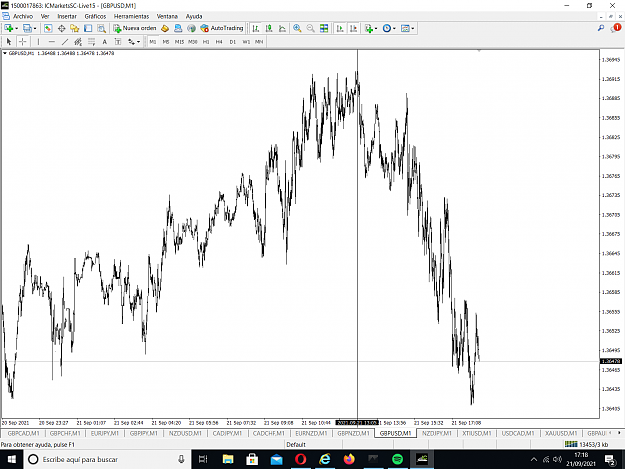Open the Strategy Tester
This screenshot has height=469, width=625.
coord(102,28)
